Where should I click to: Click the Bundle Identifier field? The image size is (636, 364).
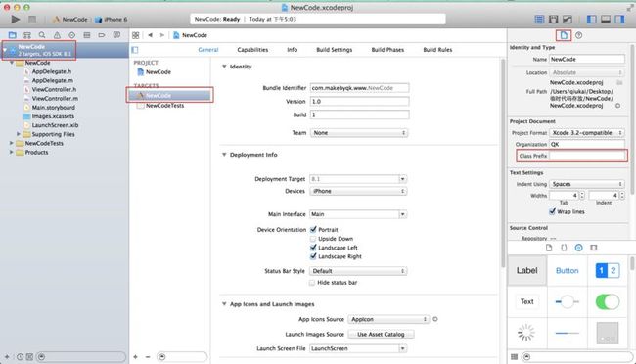359,88
